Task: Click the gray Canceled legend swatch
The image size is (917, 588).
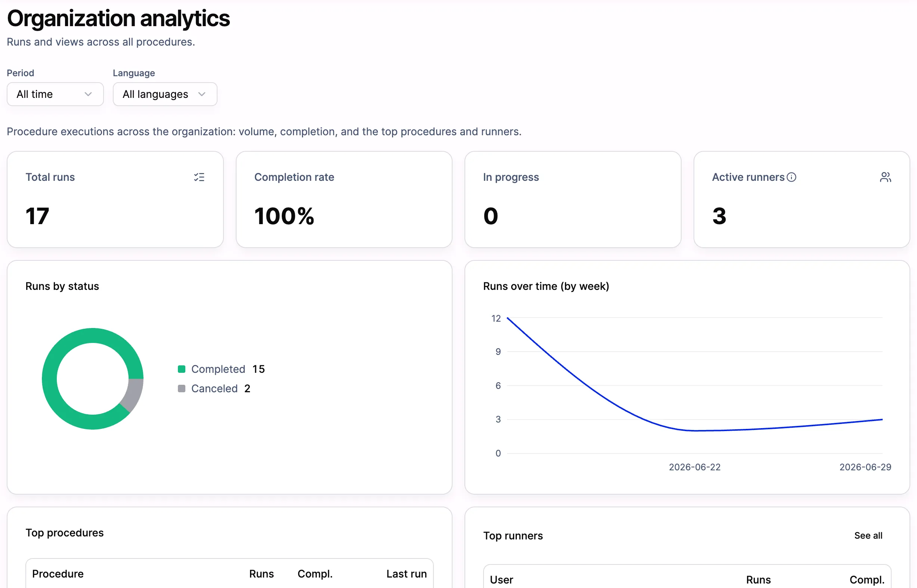Action: pyautogui.click(x=182, y=389)
